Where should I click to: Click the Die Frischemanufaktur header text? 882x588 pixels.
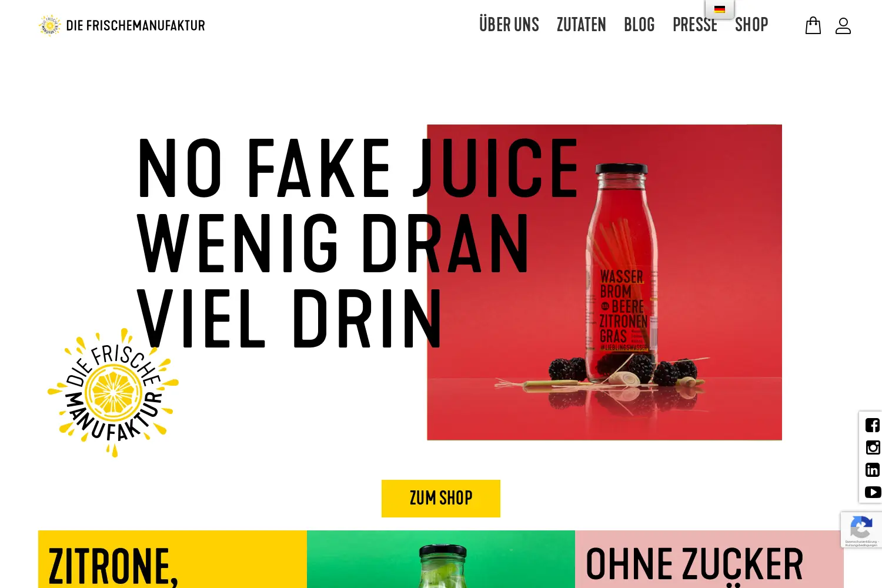pos(136,25)
